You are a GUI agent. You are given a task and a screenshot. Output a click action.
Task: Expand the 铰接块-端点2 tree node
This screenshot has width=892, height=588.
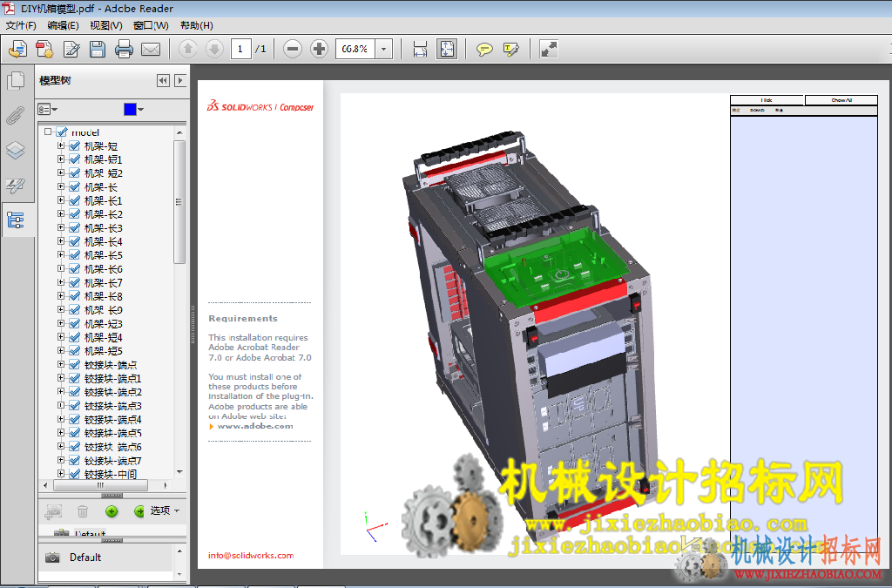point(61,392)
